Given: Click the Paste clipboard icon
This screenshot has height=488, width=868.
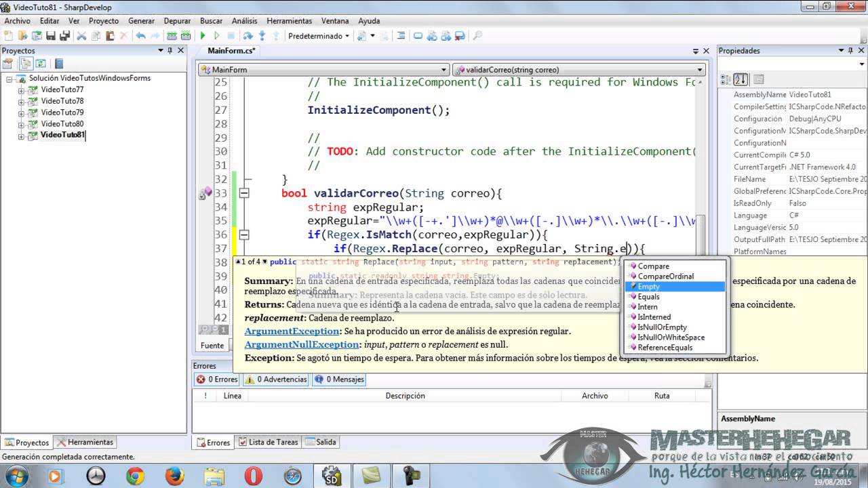Looking at the screenshot, I should point(110,36).
